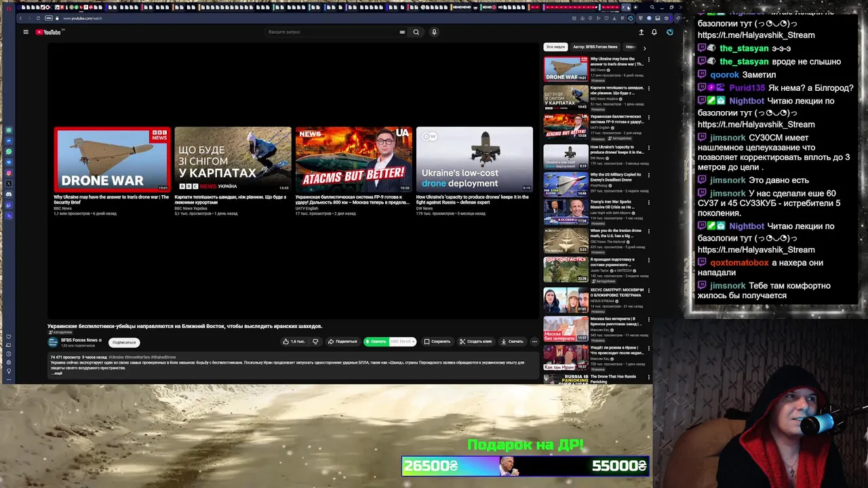Viewport: 868px width, 488px height.
Task: Open the YouTube hamburger guide menu
Action: (x=26, y=32)
